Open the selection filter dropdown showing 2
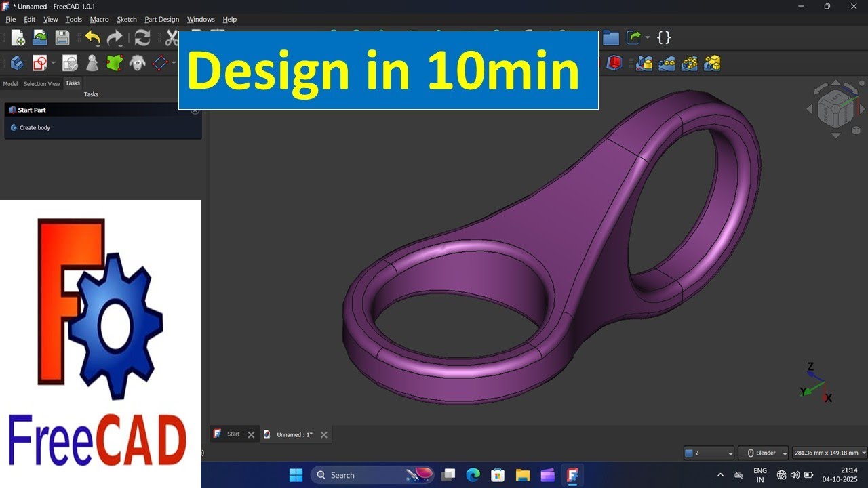The width and height of the screenshot is (868, 488). pos(709,453)
